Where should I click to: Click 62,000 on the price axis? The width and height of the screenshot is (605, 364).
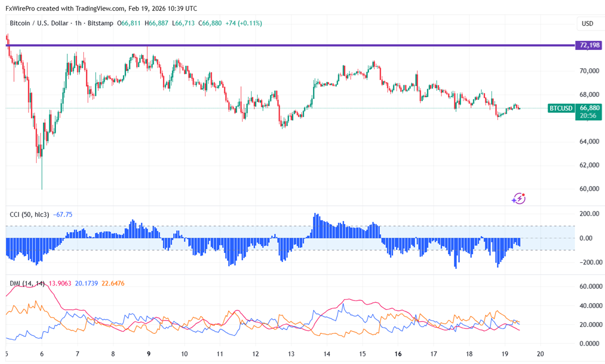tap(589, 165)
